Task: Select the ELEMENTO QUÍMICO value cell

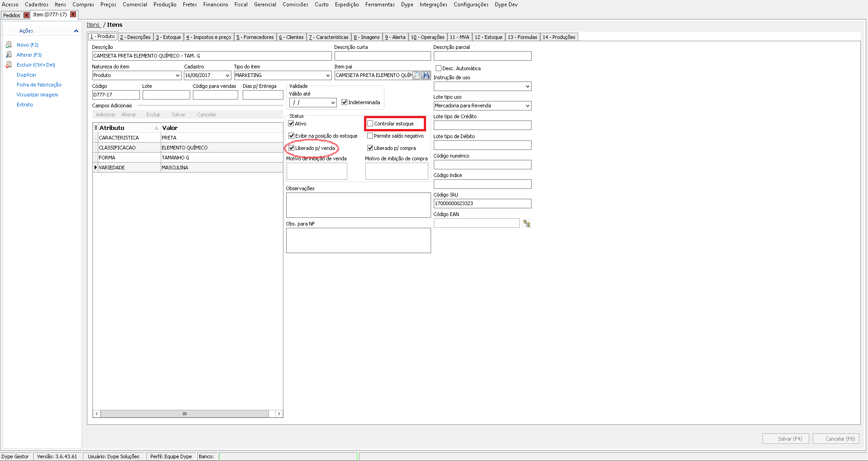Action: pyautogui.click(x=222, y=148)
